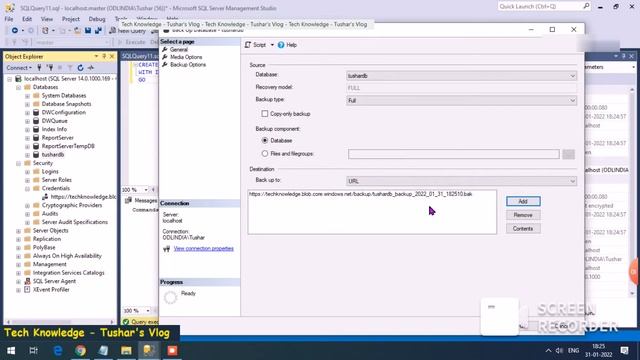This screenshot has height=360, width=640.
Task: Select the Database backup component radio
Action: pyautogui.click(x=265, y=140)
